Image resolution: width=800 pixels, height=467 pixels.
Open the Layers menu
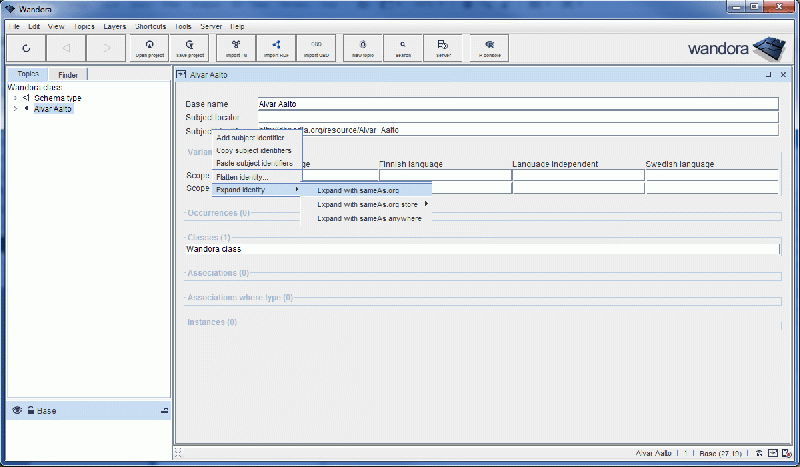coord(113,25)
